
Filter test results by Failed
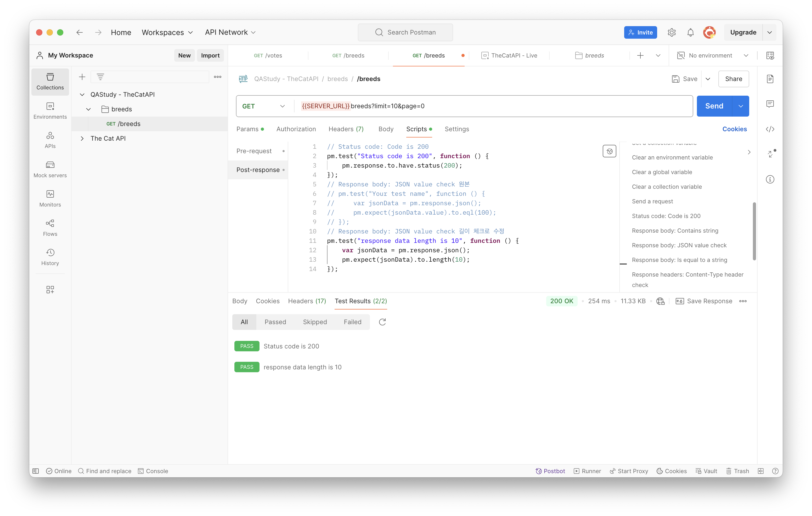click(x=352, y=322)
